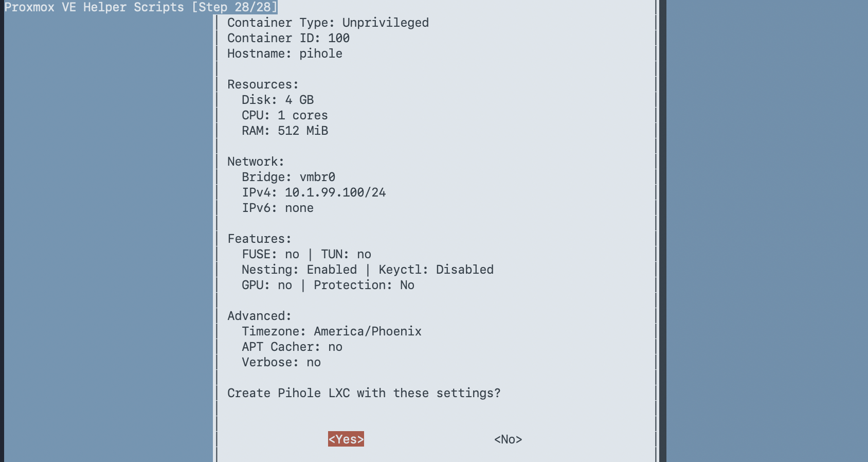
Task: Confirm with the <Yes> button
Action: [x=346, y=439]
